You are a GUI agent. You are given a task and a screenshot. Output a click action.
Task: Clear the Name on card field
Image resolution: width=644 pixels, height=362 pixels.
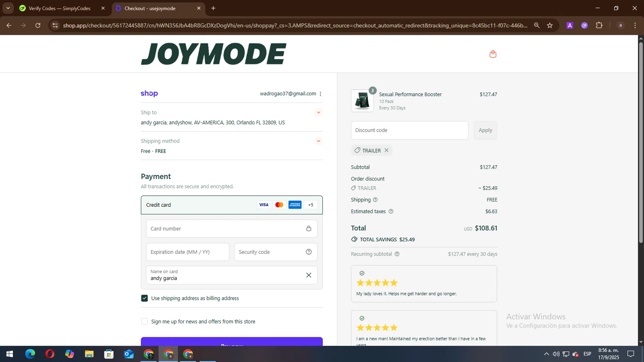(309, 275)
